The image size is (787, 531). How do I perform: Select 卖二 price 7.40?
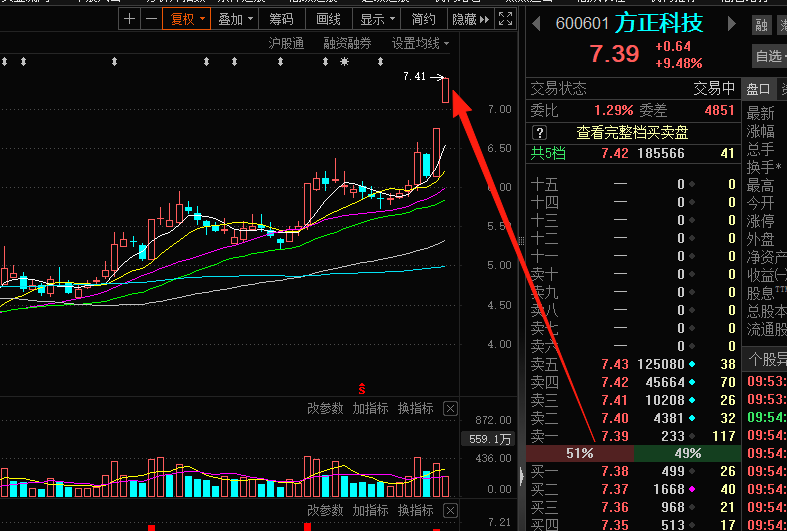(x=615, y=419)
